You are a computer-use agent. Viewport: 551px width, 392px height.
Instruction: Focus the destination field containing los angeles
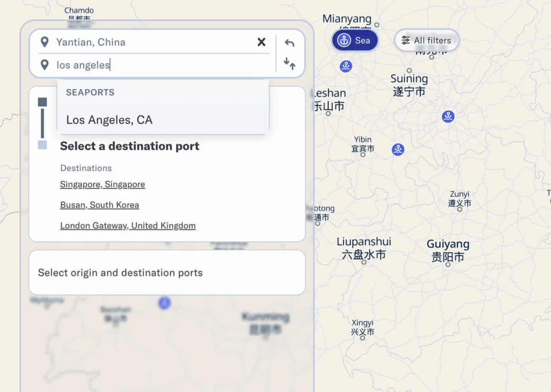click(x=162, y=65)
